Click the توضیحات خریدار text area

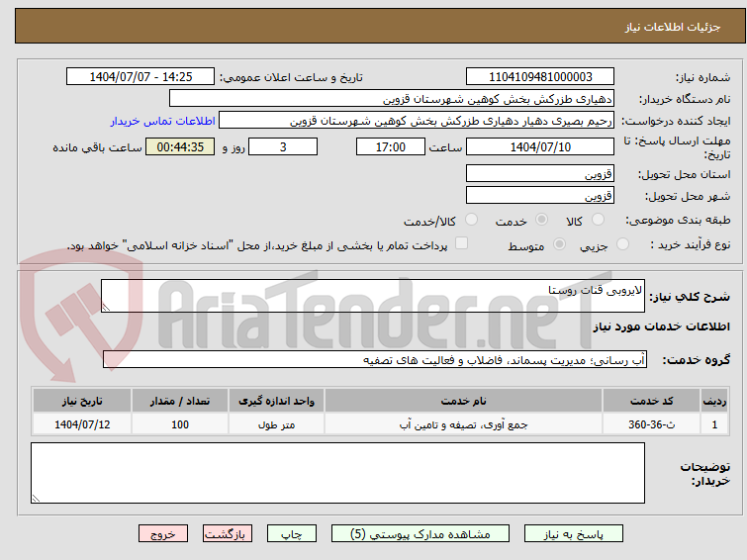tap(337, 473)
